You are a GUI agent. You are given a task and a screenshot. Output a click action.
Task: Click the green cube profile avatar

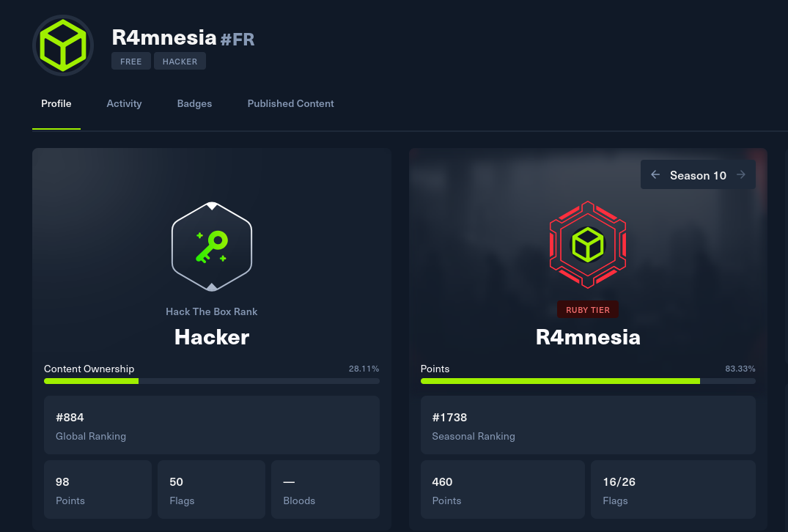tap(63, 45)
